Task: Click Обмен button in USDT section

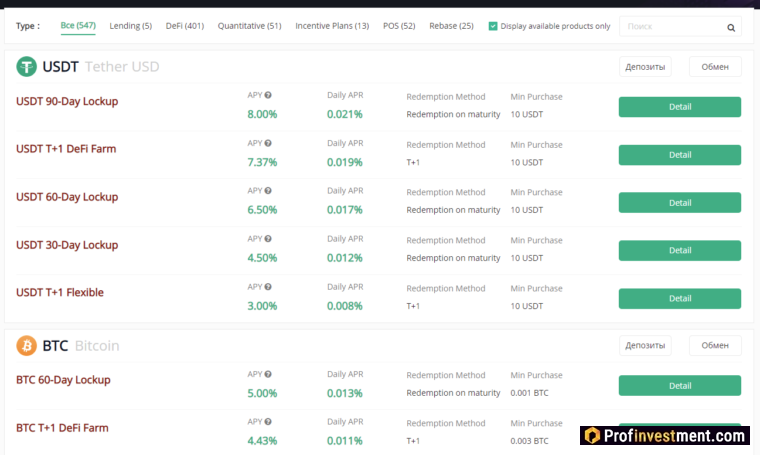Action: pos(715,67)
